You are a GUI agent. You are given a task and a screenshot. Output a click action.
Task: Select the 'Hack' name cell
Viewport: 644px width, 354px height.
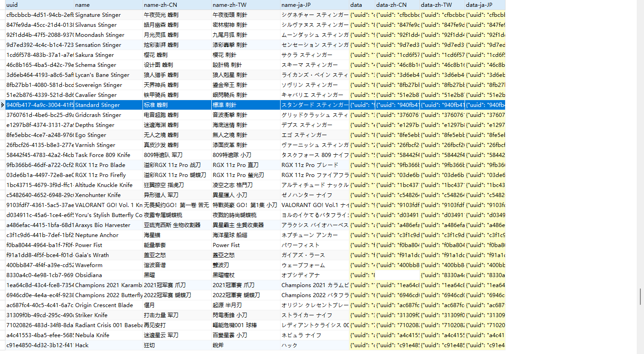[x=108, y=345]
